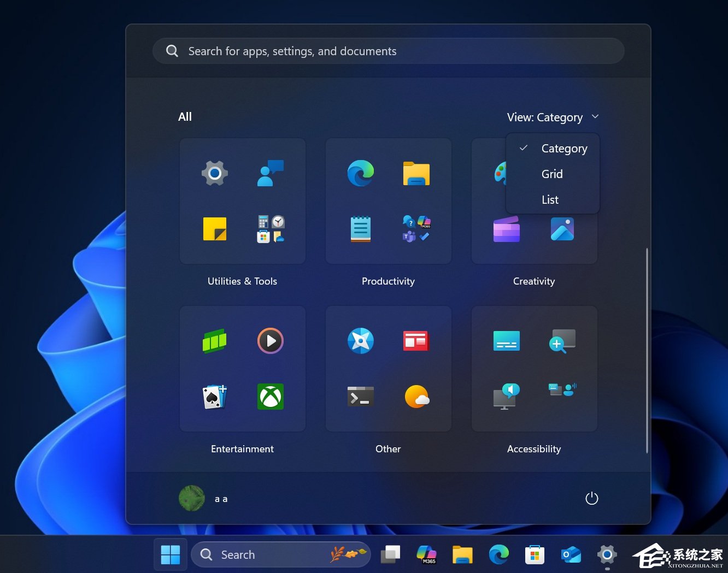Click the user profile picture

(x=192, y=498)
